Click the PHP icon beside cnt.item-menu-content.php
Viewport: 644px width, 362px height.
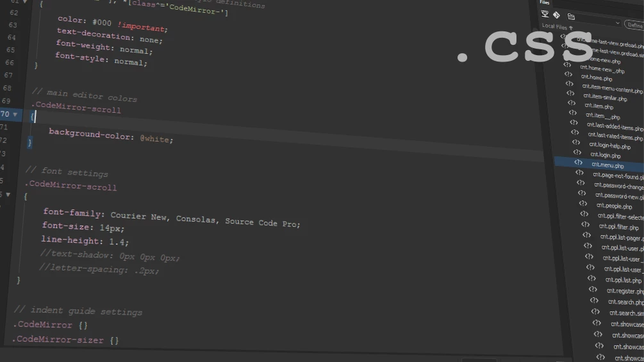tap(569, 84)
